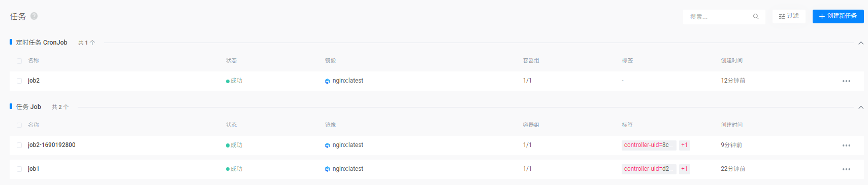868x185 pixels.
Task: Tick the checkbox for job1
Action: (19, 169)
